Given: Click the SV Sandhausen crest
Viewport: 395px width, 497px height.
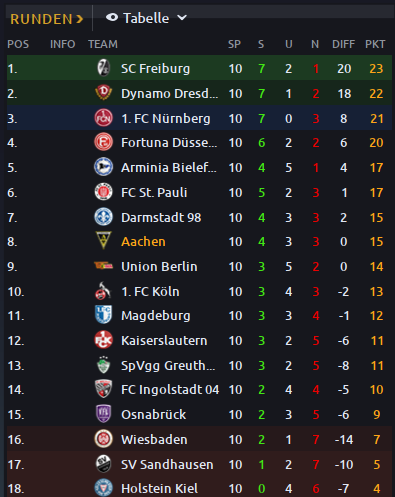Looking at the screenshot, I should pos(103,464).
